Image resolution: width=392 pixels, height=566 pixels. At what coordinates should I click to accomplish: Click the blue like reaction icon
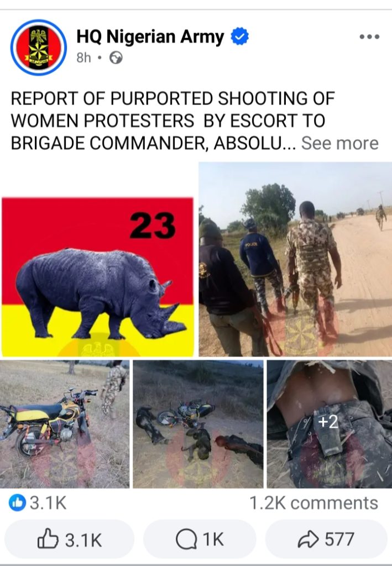click(18, 502)
